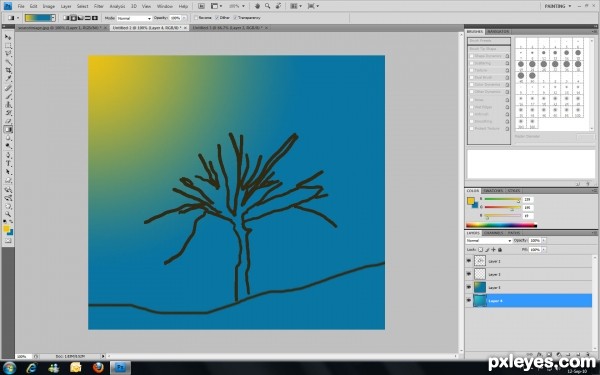Select the Rectangular Marquee tool

[8, 46]
